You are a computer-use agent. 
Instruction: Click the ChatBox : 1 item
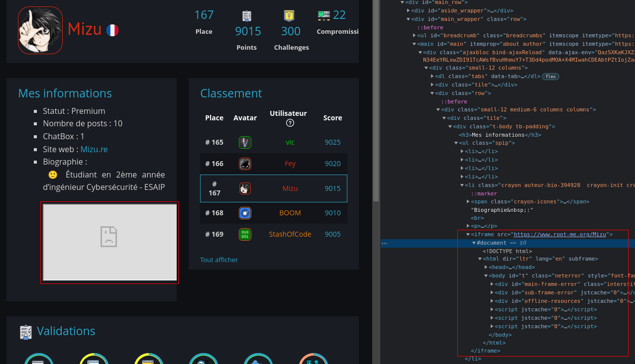pyautogui.click(x=64, y=136)
